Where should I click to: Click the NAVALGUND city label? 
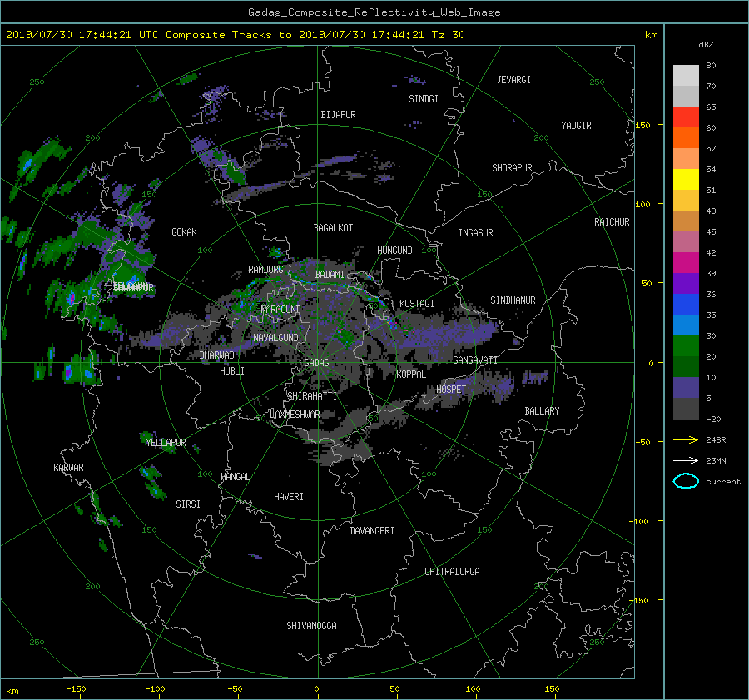click(275, 338)
